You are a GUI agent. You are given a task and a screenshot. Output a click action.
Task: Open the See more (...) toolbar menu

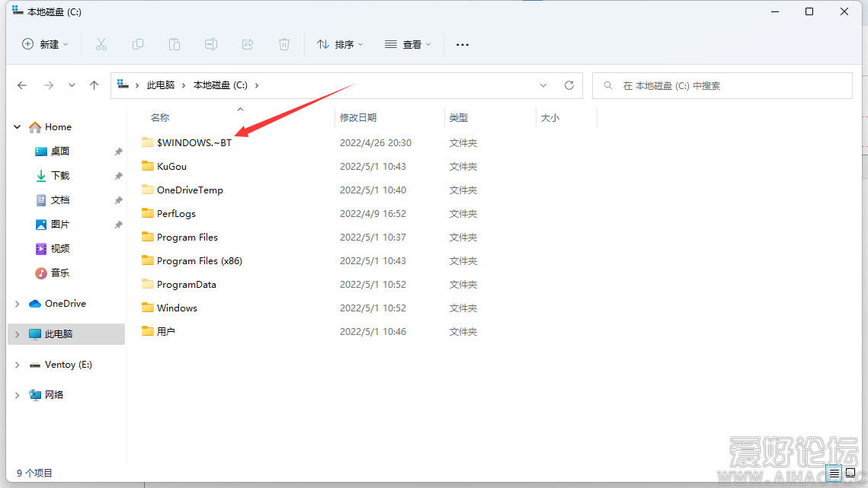[462, 44]
